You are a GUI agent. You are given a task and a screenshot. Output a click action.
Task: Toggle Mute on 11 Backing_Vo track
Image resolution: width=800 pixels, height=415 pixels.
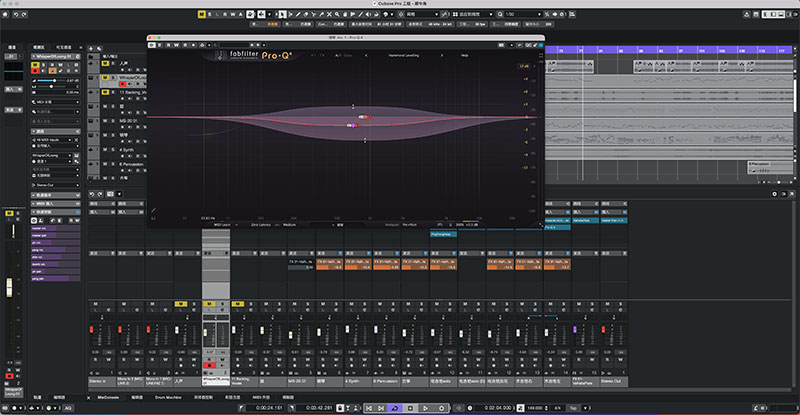(105, 92)
